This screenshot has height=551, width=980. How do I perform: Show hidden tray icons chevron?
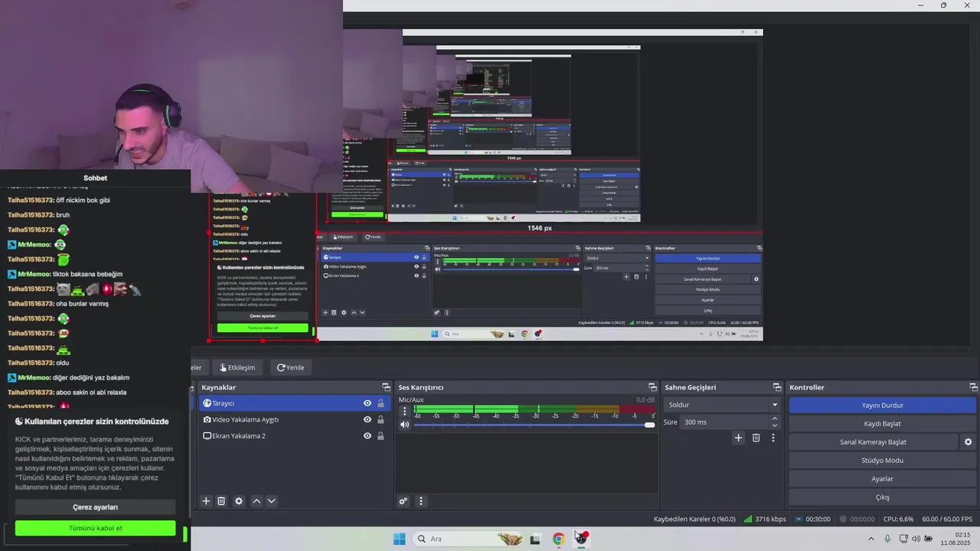(x=871, y=539)
